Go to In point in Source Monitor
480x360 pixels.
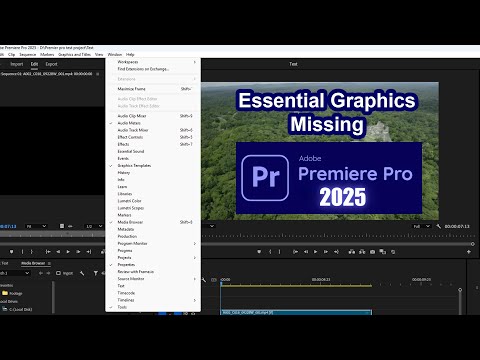48,252
